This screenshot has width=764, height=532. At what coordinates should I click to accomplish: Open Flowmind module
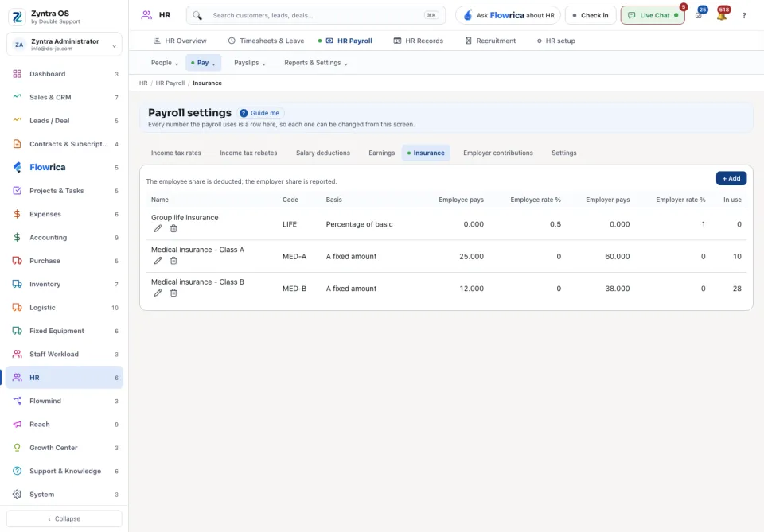[64, 401]
